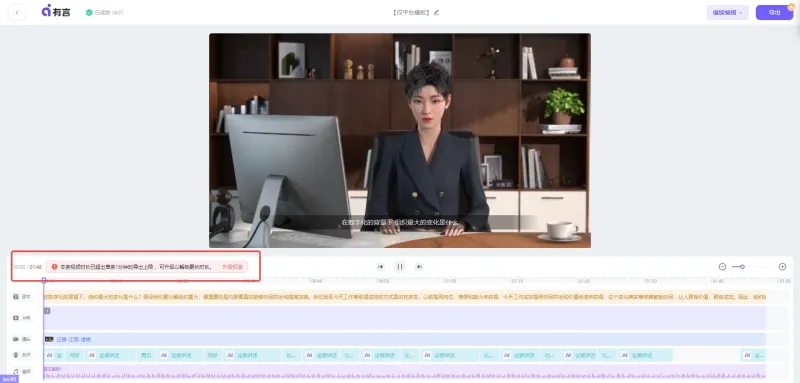Image resolution: width=800 pixels, height=383 pixels.
Task: Go back using the top-left arrow button
Action: (17, 12)
